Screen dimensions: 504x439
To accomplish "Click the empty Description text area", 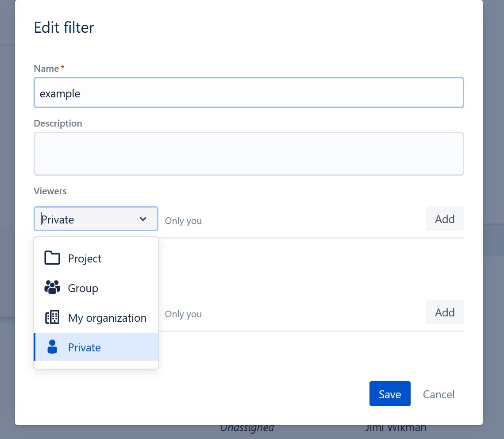I will click(249, 153).
